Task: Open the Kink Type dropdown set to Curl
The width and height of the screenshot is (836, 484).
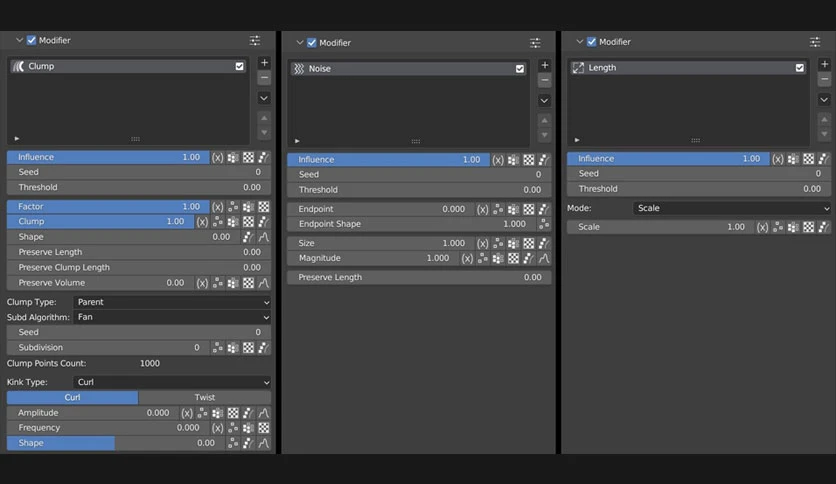Action: pyautogui.click(x=172, y=382)
